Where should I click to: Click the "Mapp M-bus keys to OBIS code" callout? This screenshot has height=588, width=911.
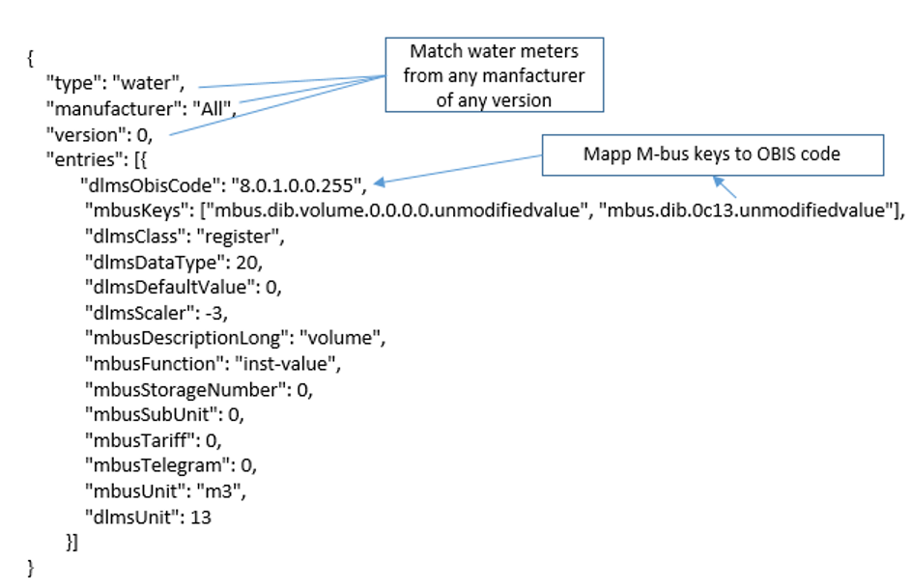click(x=714, y=154)
